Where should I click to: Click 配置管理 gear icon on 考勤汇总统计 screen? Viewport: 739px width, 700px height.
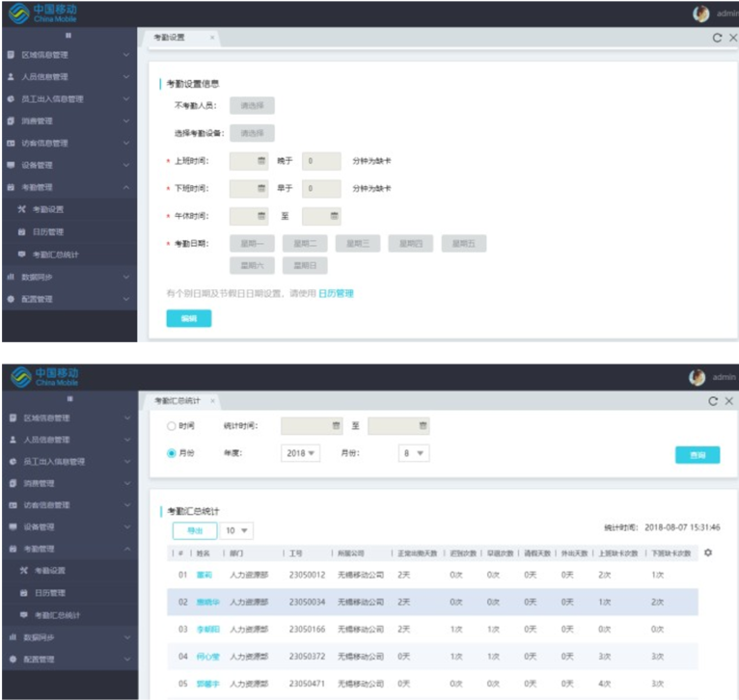click(13, 659)
